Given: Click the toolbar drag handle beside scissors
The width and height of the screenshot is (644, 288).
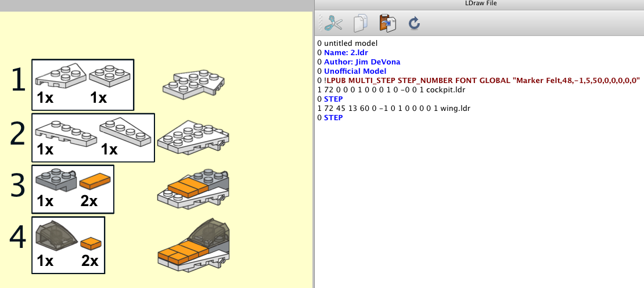Looking at the screenshot, I should (x=321, y=23).
